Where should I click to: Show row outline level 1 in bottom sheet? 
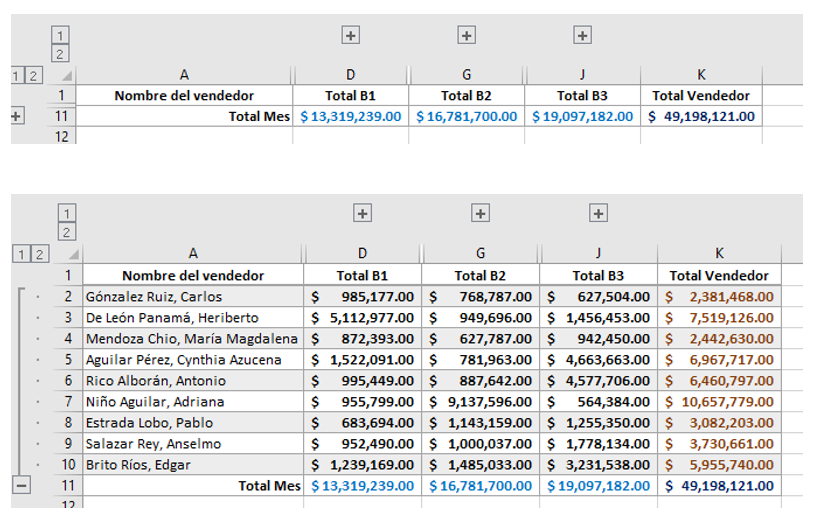(x=21, y=254)
